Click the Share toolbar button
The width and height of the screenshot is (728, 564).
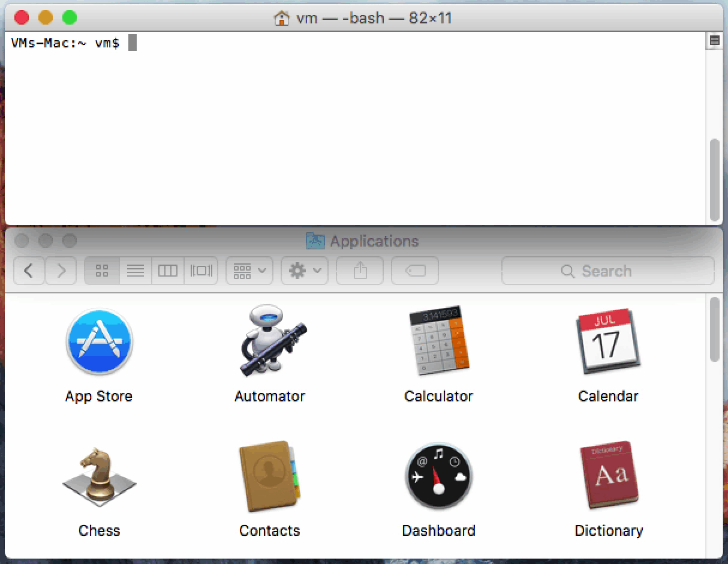pyautogui.click(x=360, y=271)
